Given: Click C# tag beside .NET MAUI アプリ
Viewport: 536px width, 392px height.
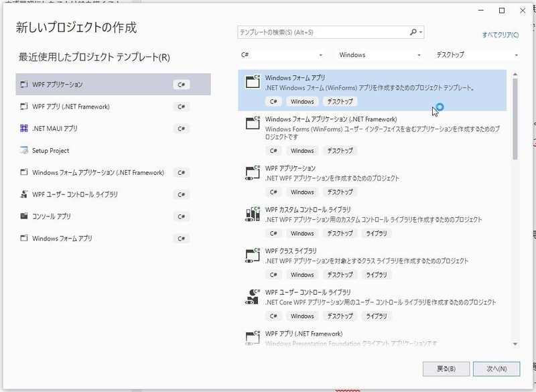Looking at the screenshot, I should point(181,129).
